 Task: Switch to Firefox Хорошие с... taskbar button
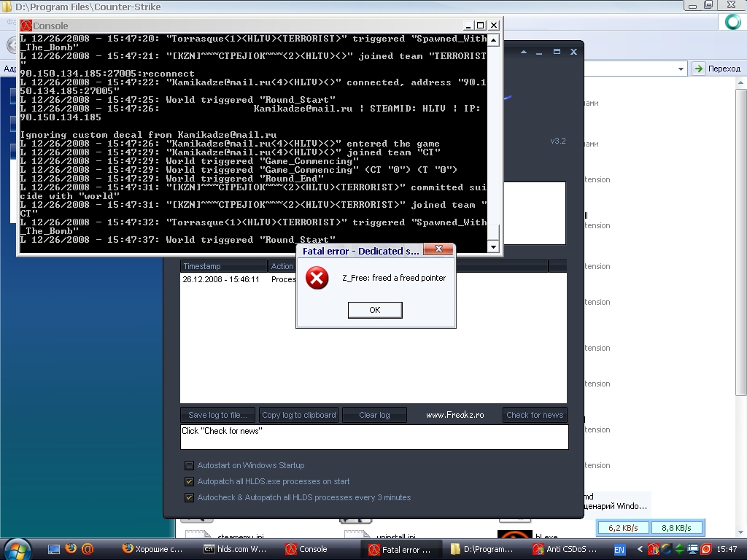tap(153, 550)
